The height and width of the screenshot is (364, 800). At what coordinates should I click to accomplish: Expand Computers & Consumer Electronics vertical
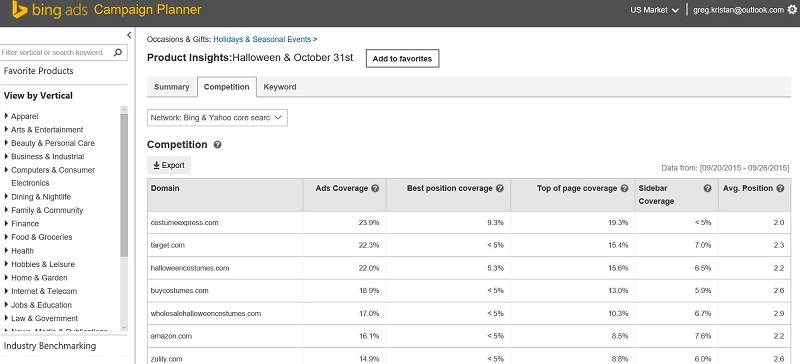(x=6, y=170)
